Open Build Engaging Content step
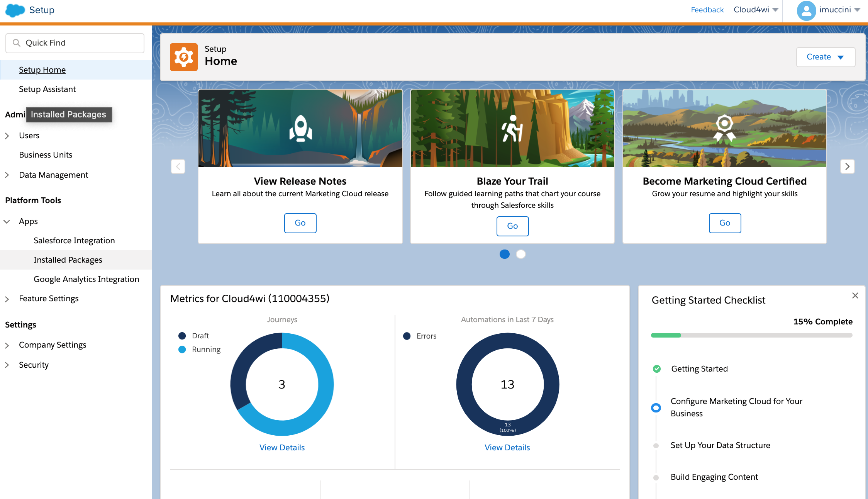 tap(714, 477)
